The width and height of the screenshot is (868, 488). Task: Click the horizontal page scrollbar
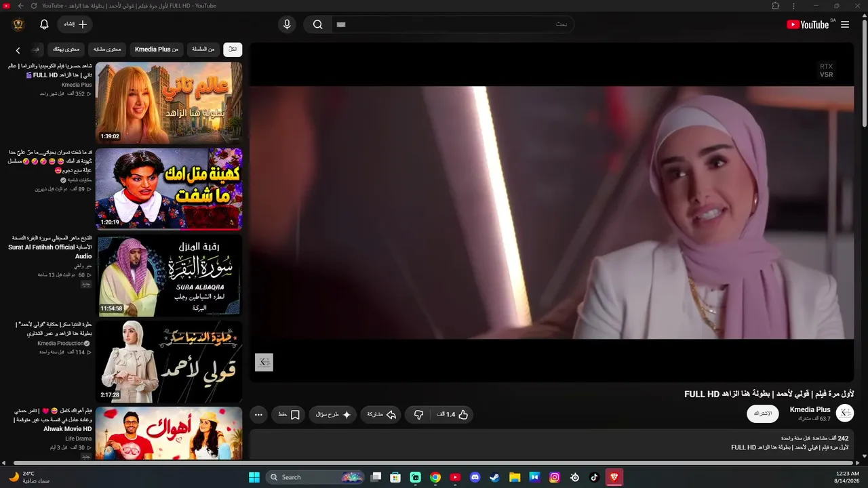434,464
